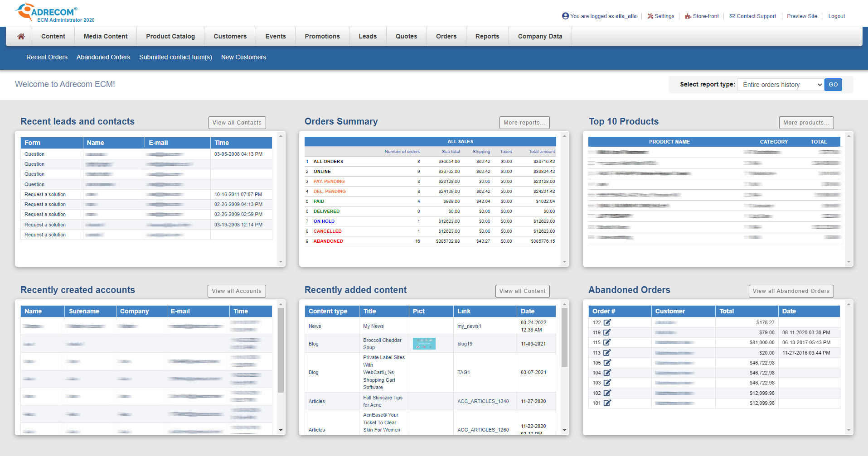Open the Select report type dropdown

tap(780, 85)
